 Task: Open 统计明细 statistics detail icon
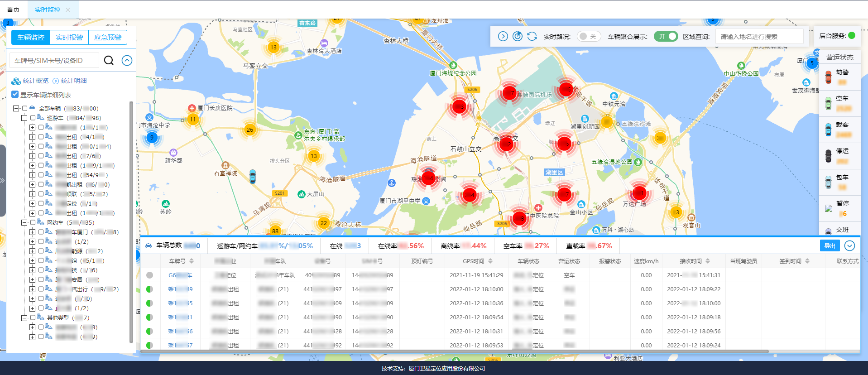(56, 81)
